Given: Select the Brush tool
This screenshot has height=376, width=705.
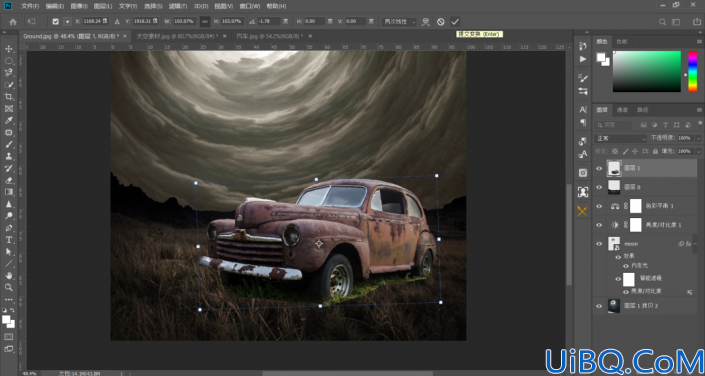Looking at the screenshot, I should [x=9, y=144].
